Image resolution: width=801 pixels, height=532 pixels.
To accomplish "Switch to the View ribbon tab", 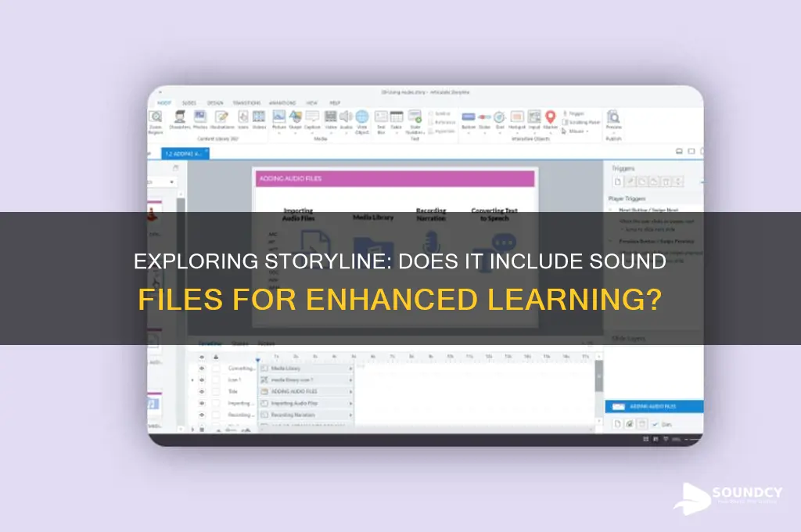I will pyautogui.click(x=312, y=102).
